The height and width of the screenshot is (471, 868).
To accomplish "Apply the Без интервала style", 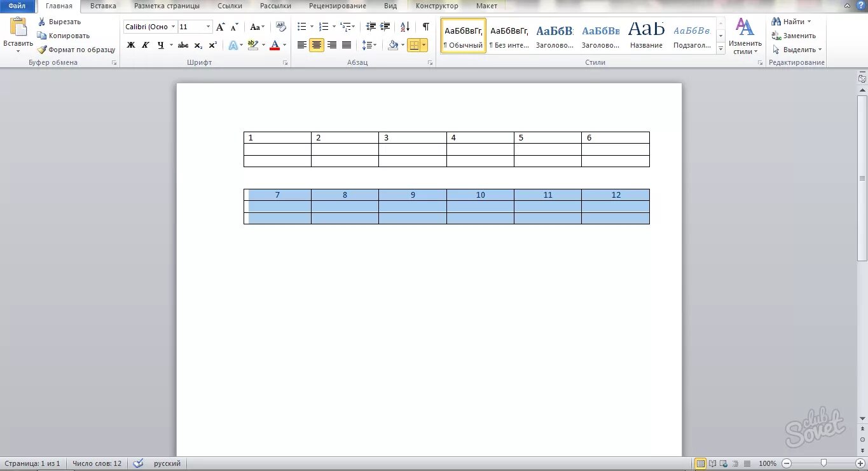I will (509, 36).
